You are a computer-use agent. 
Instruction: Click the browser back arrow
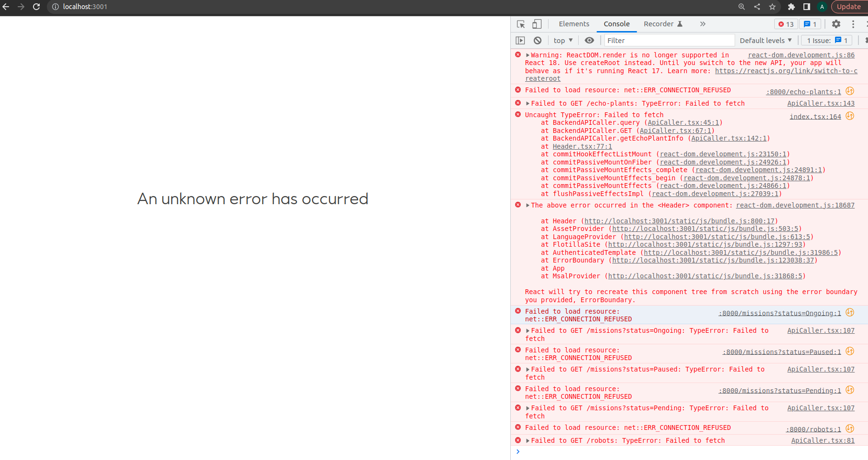click(x=6, y=7)
